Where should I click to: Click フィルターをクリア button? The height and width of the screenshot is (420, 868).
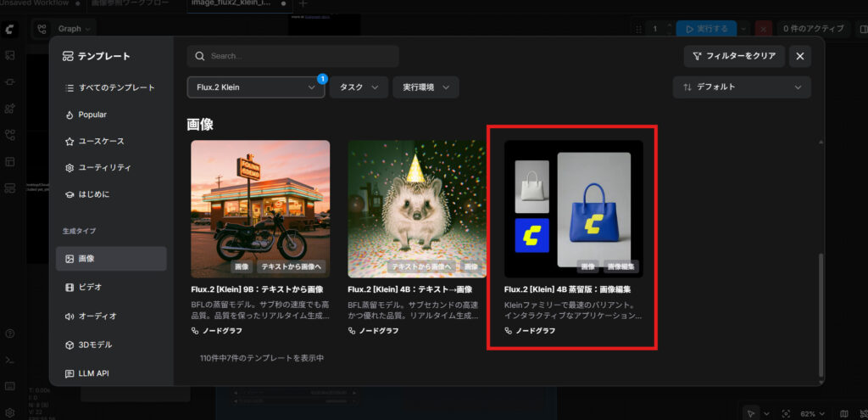734,56
